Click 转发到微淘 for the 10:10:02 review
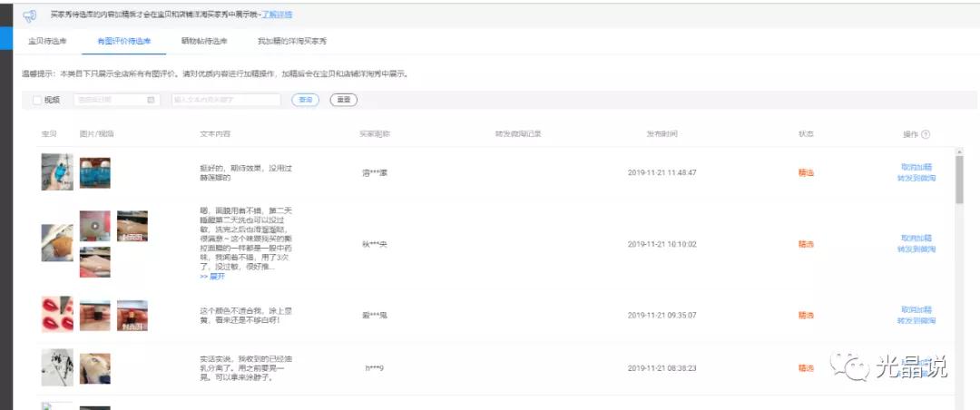Image resolution: width=980 pixels, height=410 pixels. [916, 249]
